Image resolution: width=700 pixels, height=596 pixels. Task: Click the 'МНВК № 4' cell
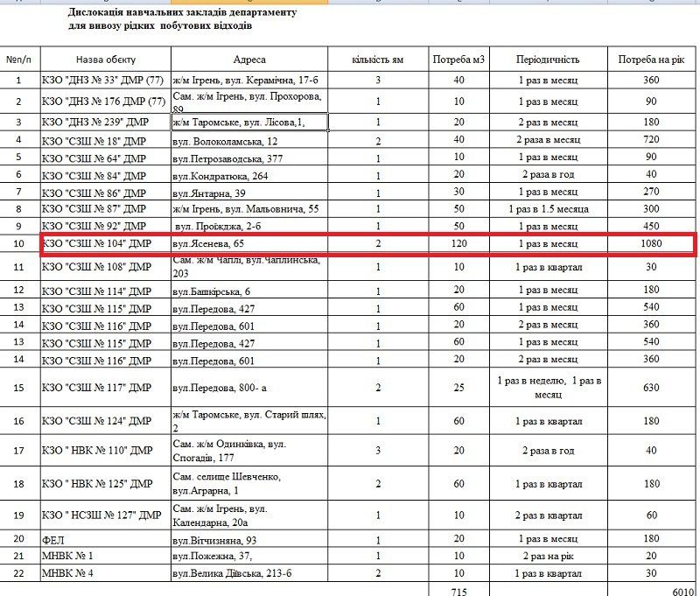[105, 572]
